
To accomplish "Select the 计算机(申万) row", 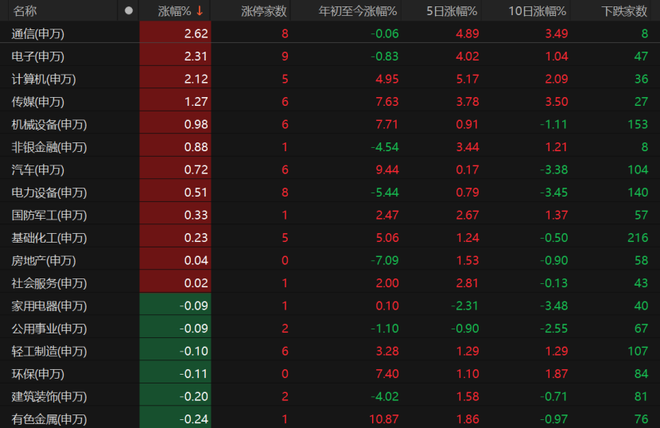I will [x=44, y=80].
